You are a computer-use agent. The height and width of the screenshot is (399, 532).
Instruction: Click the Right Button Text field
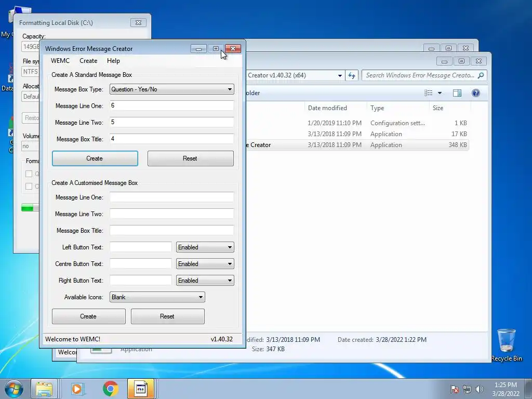click(140, 280)
